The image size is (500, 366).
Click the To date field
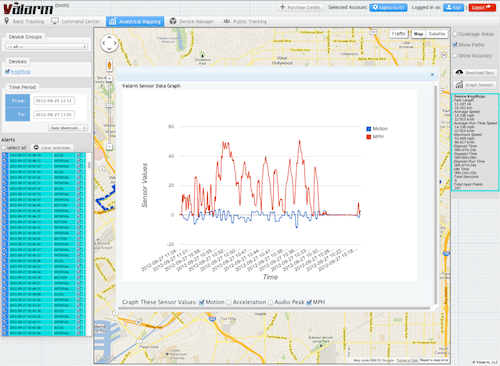coord(54,115)
